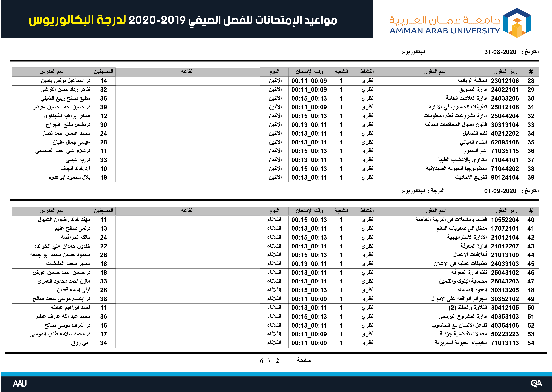Click the المسجلين header in first table
The height and width of the screenshot is (392, 552).
(x=104, y=72)
